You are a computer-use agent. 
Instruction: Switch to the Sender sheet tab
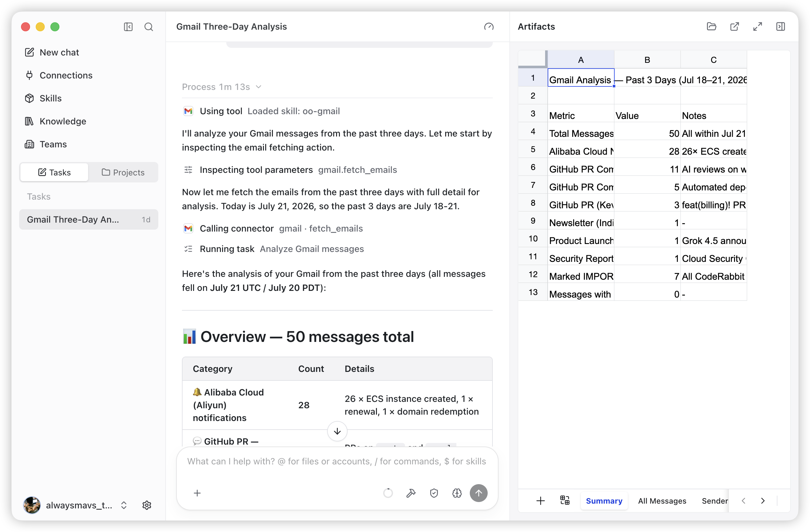[x=714, y=501]
